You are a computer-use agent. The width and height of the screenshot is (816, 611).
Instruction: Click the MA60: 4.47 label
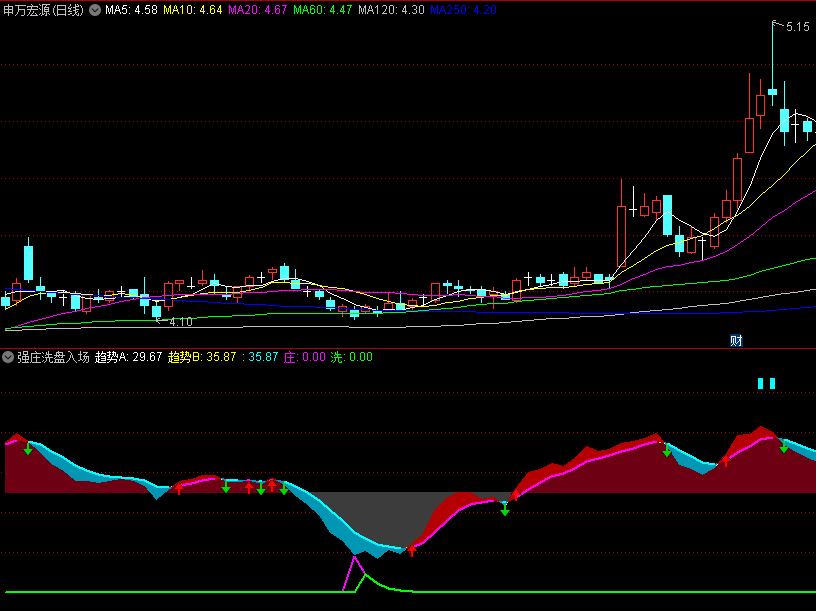[x=323, y=10]
